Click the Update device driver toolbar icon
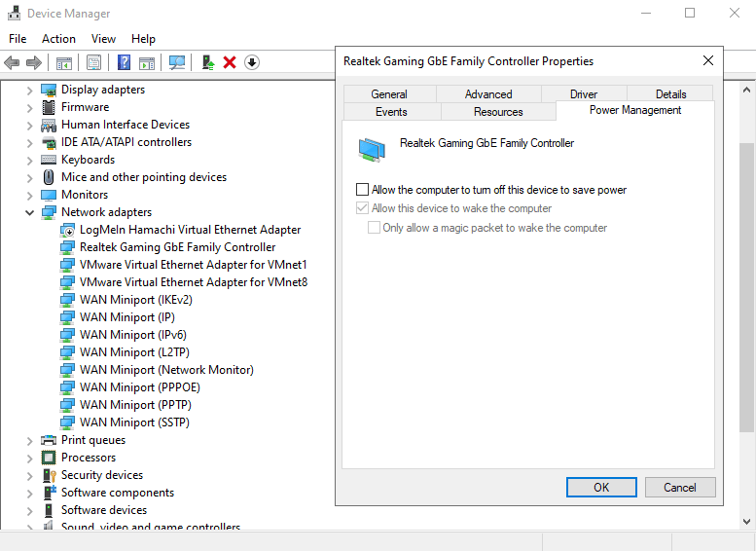756x551 pixels. pos(208,62)
